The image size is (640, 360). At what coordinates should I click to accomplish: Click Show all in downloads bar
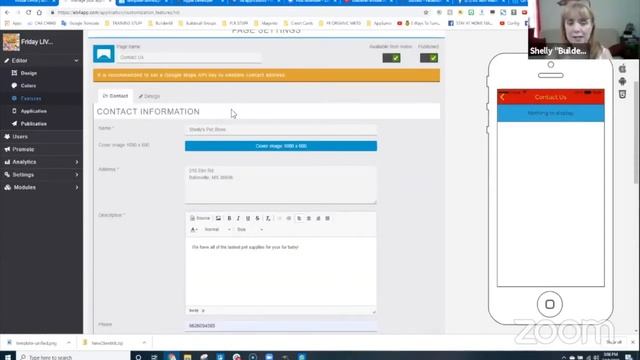tap(614, 342)
